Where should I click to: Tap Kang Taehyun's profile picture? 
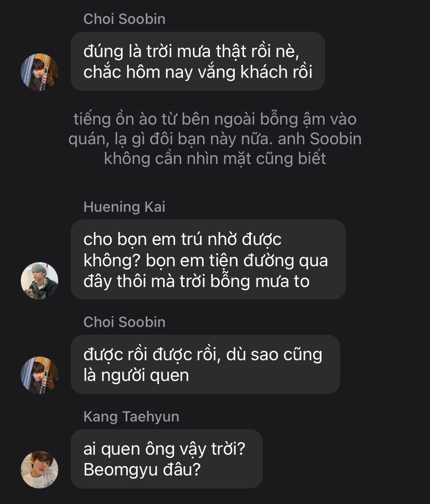39,469
